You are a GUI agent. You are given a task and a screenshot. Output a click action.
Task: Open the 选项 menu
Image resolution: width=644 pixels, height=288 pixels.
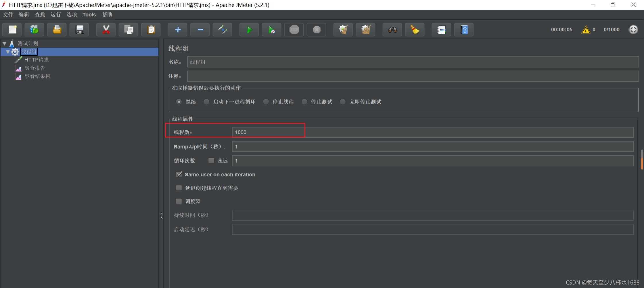tap(72, 14)
